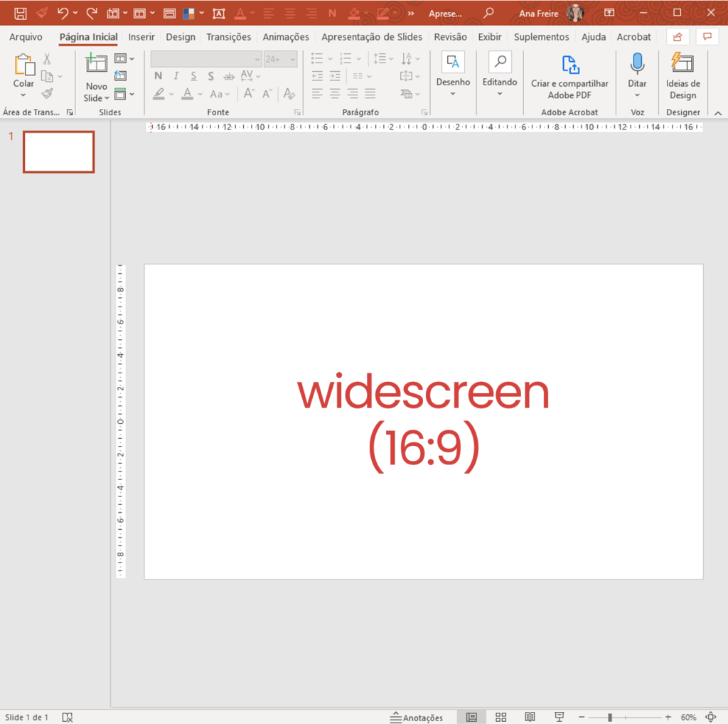Viewport: 728px width, 724px height.
Task: Select slide 1 thumbnail
Action: (58, 152)
